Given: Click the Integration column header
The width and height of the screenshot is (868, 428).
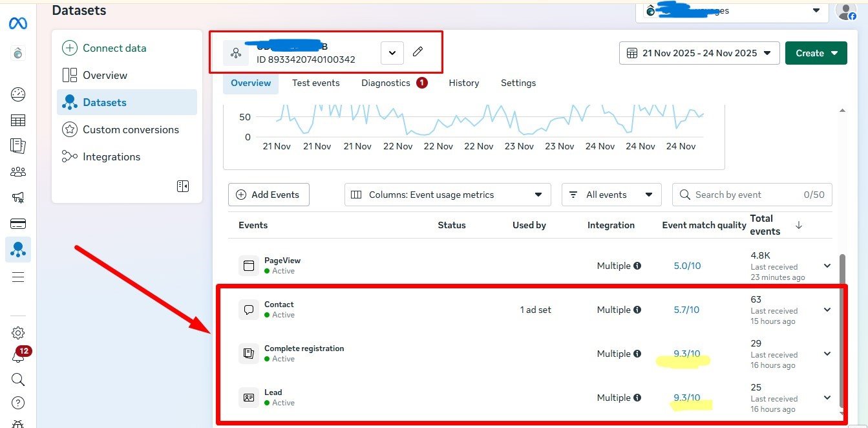Looking at the screenshot, I should [611, 225].
